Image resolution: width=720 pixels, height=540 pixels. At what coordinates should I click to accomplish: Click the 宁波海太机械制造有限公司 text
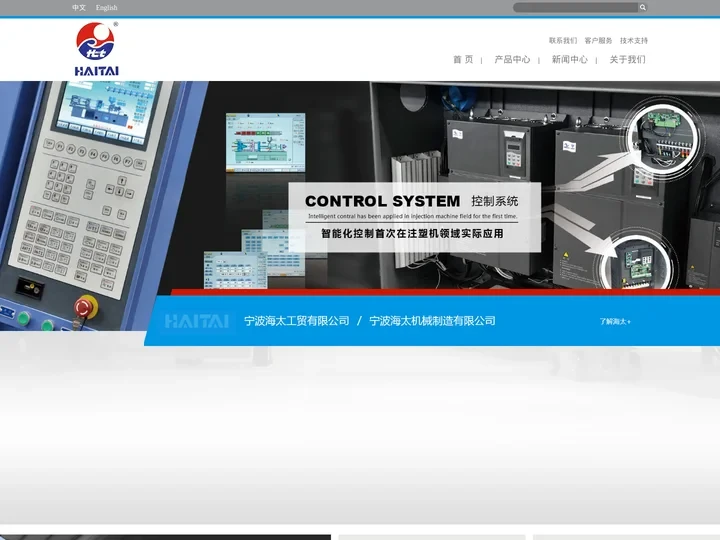pyautogui.click(x=432, y=321)
